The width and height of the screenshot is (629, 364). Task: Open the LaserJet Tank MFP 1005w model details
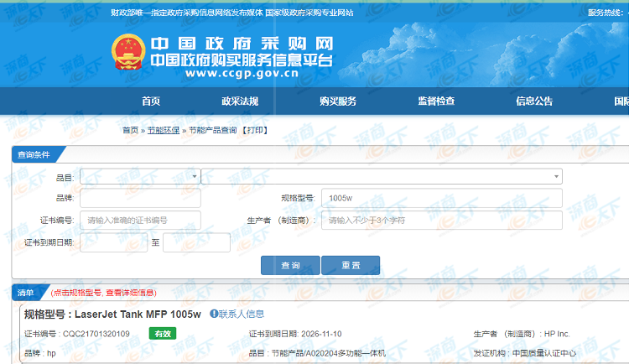coord(138,315)
